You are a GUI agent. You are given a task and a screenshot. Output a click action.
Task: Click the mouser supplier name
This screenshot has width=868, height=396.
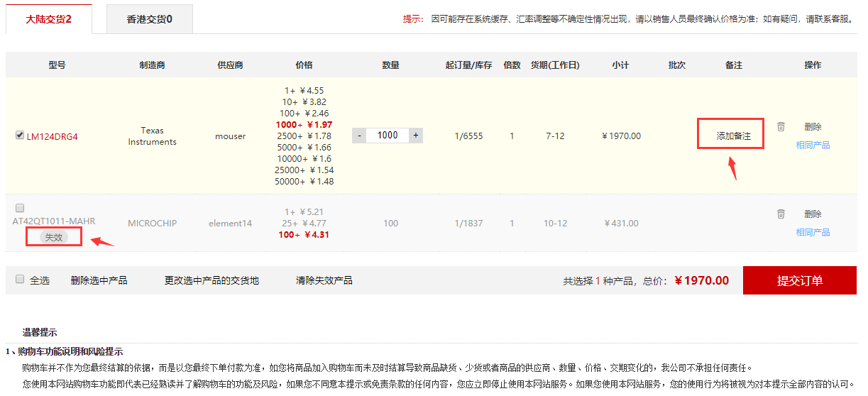coord(231,136)
